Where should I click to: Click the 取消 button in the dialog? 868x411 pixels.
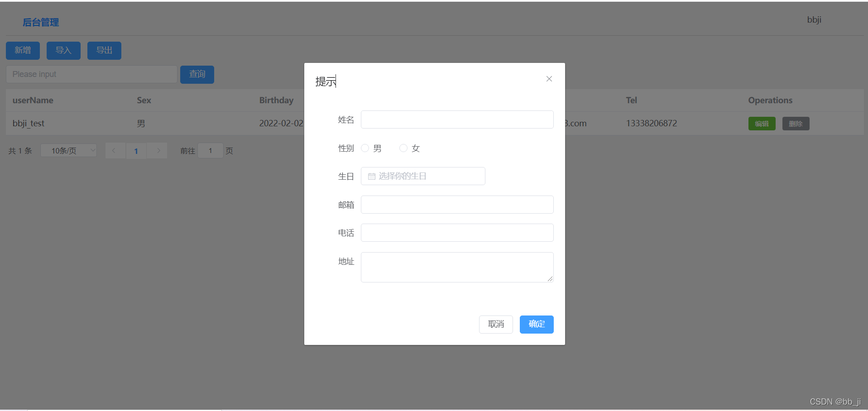click(x=496, y=324)
